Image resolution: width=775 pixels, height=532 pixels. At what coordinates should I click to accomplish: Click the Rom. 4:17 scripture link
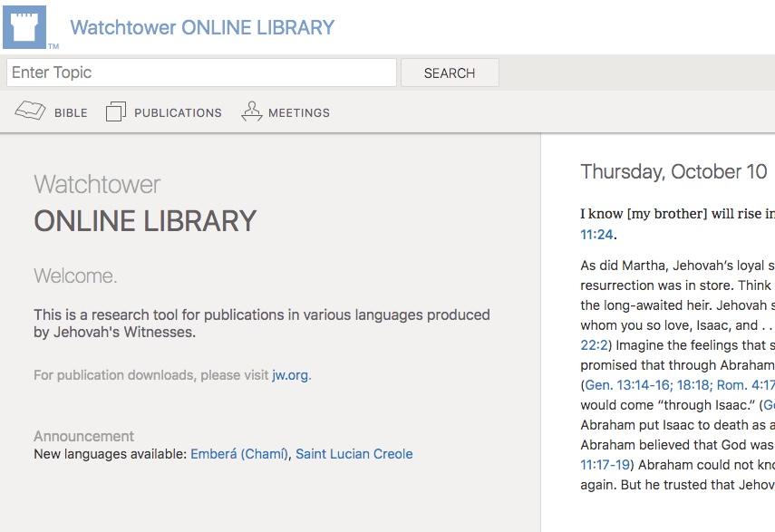(746, 385)
